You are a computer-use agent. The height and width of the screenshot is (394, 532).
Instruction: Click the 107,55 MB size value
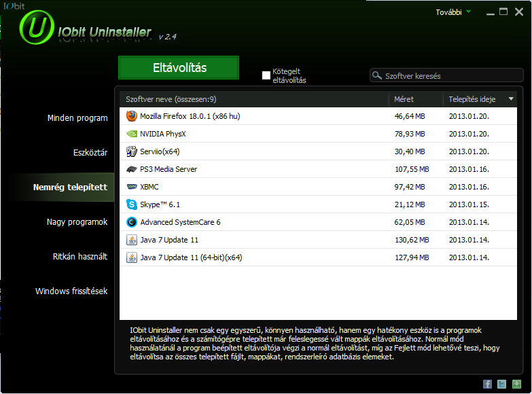[x=412, y=169]
